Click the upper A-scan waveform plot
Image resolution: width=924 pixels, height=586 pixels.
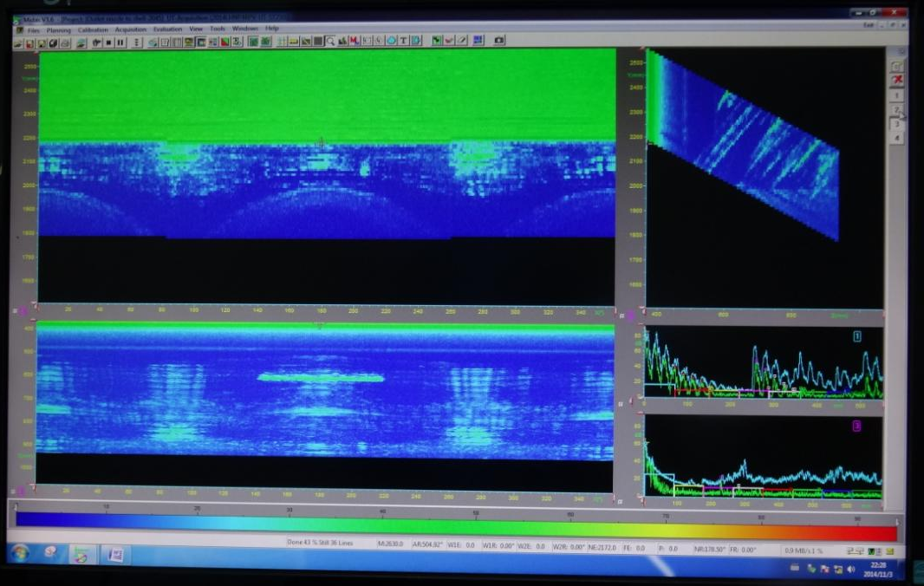point(763,364)
